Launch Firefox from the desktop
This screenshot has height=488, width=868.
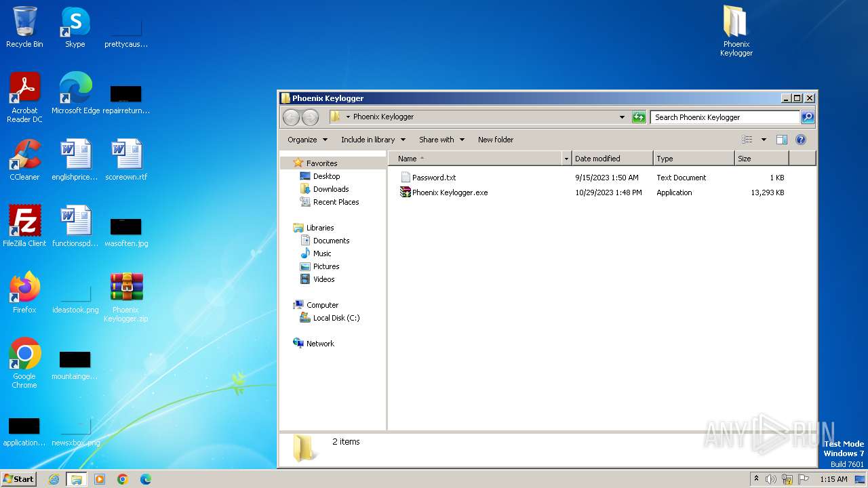pyautogui.click(x=24, y=293)
